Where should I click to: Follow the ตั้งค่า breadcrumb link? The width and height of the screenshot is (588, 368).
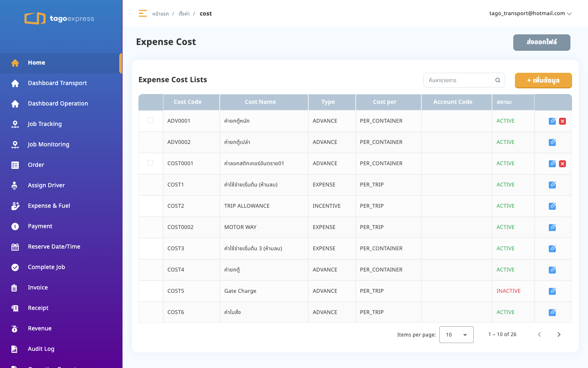184,14
